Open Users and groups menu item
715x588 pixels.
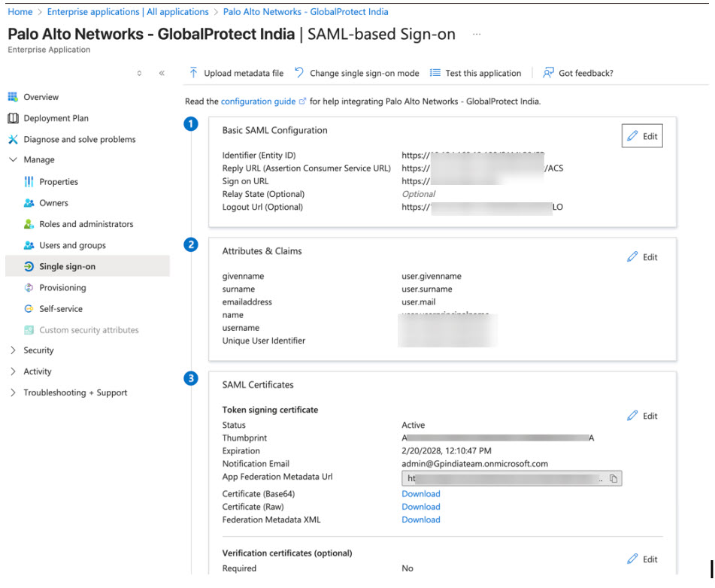[x=72, y=245]
